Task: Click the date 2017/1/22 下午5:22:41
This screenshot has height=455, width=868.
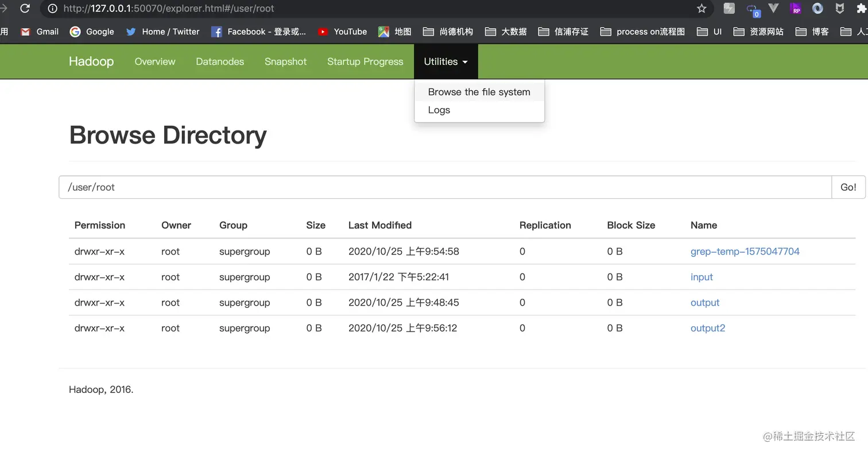Action: [398, 277]
